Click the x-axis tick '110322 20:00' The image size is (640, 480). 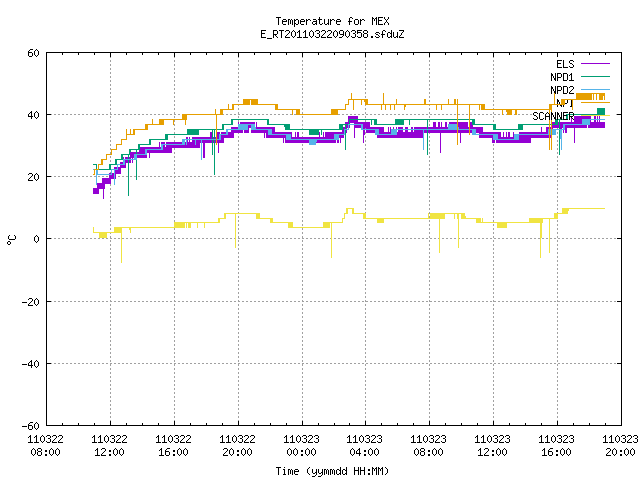[238, 446]
